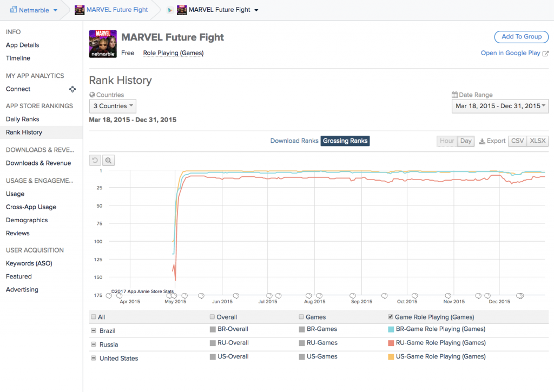Click the calendar icon next to Date Range
This screenshot has width=554, height=392.
pyautogui.click(x=454, y=95)
